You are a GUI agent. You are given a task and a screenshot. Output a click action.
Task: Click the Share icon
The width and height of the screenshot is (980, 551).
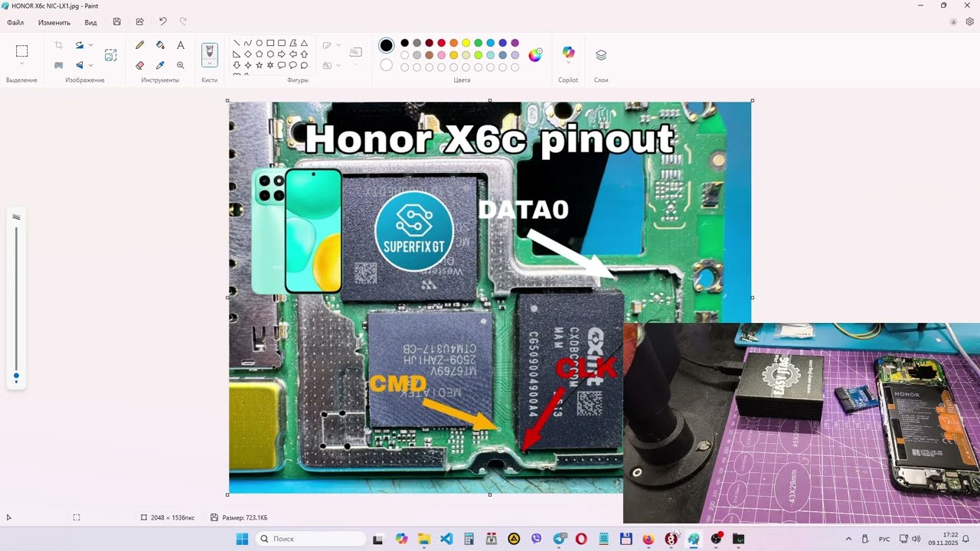(139, 22)
